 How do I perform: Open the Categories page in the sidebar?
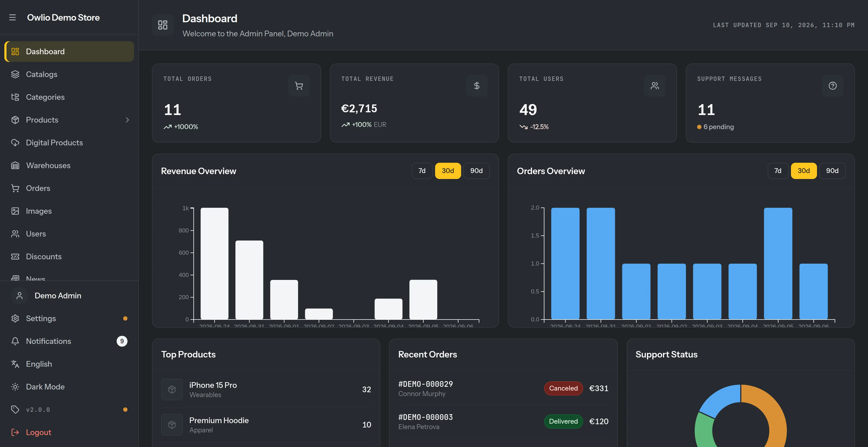[x=69, y=97]
